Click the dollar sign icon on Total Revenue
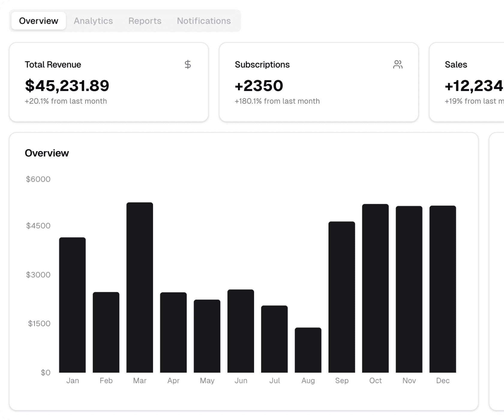Image resolution: width=504 pixels, height=420 pixels. click(x=188, y=64)
